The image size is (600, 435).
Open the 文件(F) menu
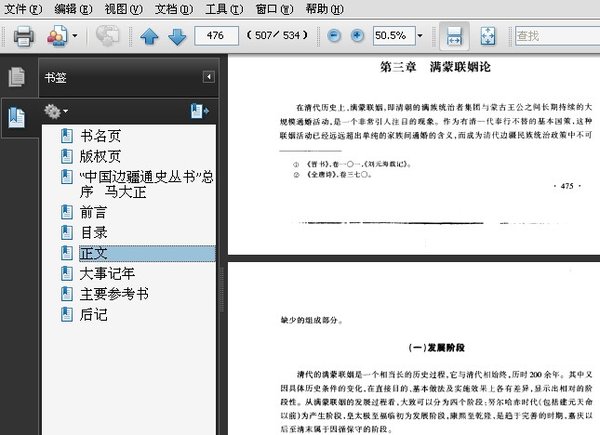(23, 8)
